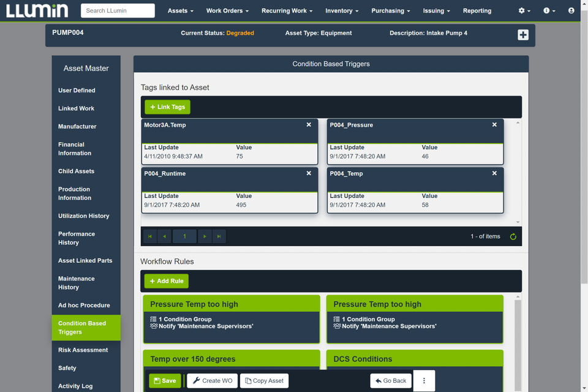Go to next page of tags
Viewport: 588px width, 392px height.
(x=205, y=236)
